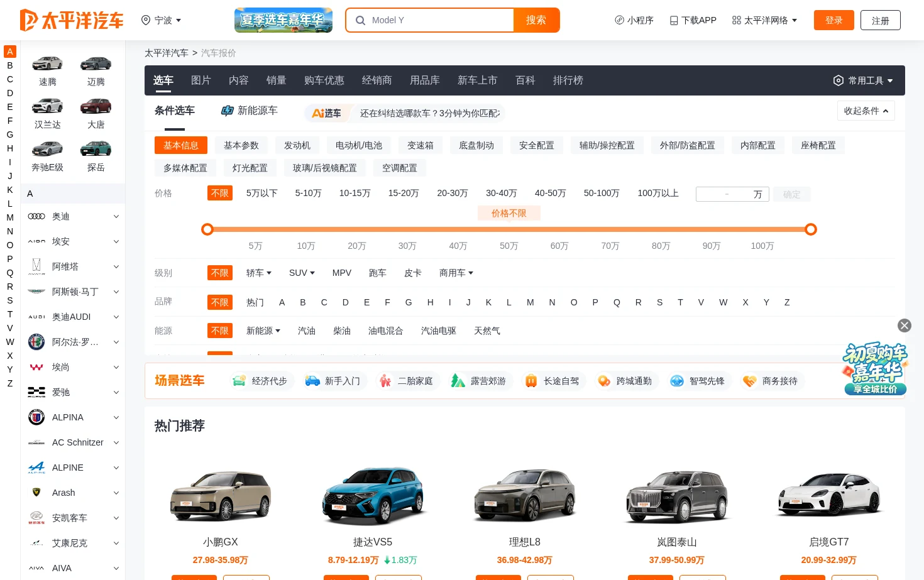
Task: Click the 50万 mark on price slider
Action: 509,246
